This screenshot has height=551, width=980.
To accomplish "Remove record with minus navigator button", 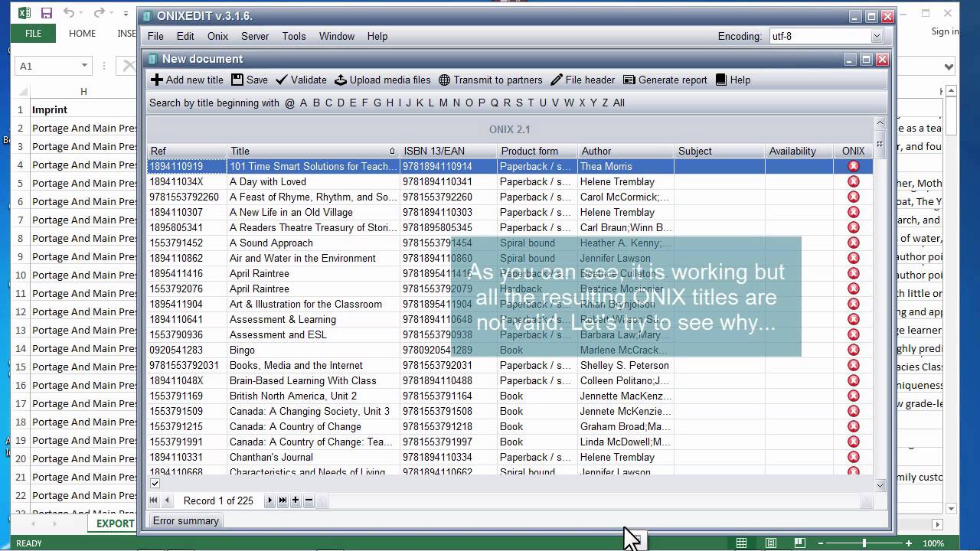I will (309, 500).
